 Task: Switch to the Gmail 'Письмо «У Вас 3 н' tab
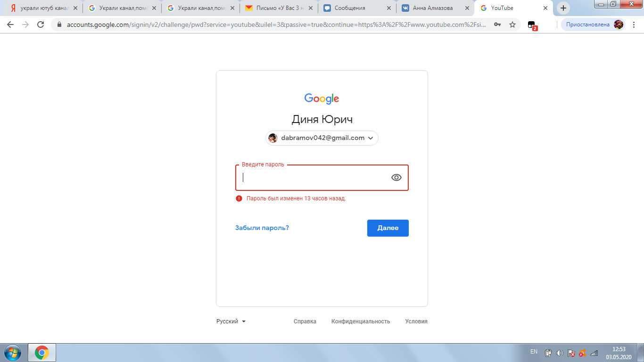[278, 8]
